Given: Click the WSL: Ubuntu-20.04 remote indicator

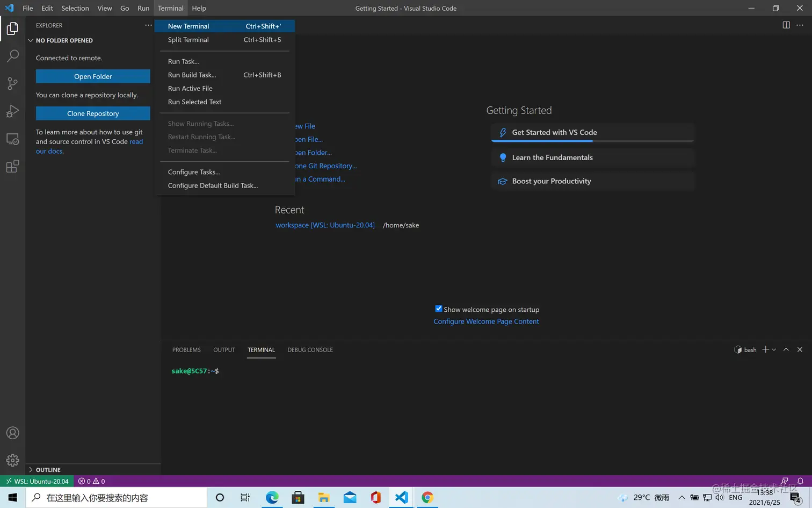Looking at the screenshot, I should [38, 481].
